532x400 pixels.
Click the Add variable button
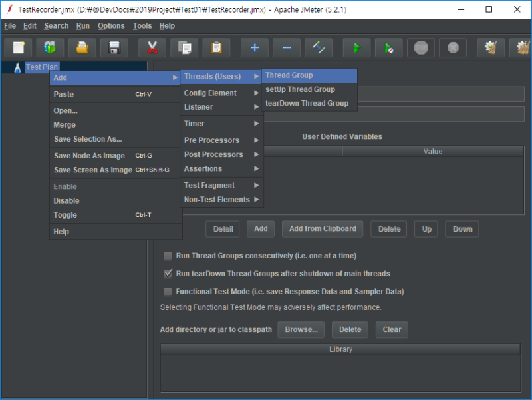coord(261,229)
